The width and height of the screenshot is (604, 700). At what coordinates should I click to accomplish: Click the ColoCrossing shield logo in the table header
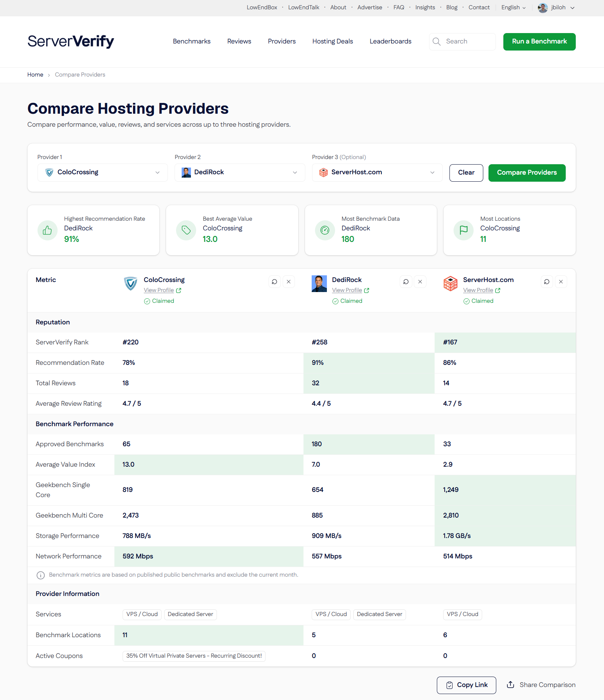click(131, 283)
